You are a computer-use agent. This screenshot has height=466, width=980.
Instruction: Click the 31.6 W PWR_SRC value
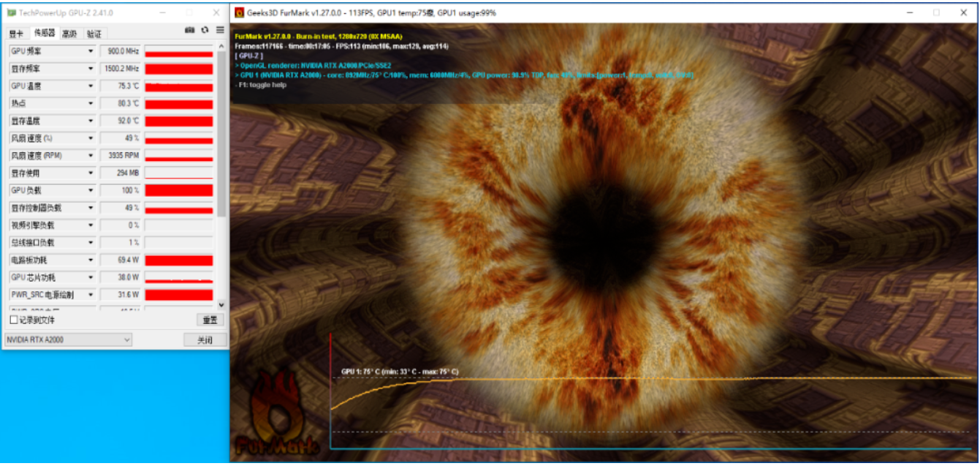tap(121, 295)
